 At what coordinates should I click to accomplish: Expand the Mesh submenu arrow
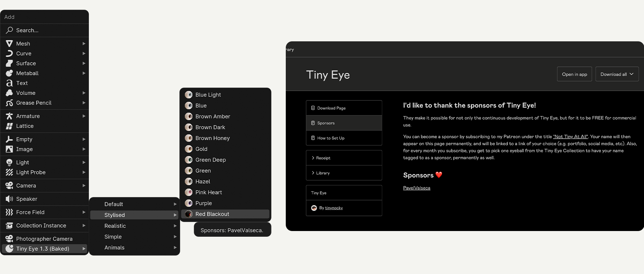84,44
